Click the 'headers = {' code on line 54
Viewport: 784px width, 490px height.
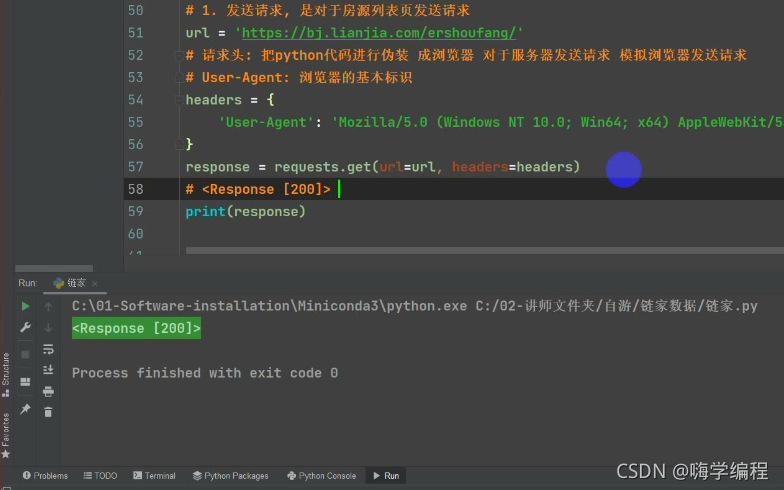click(x=230, y=100)
